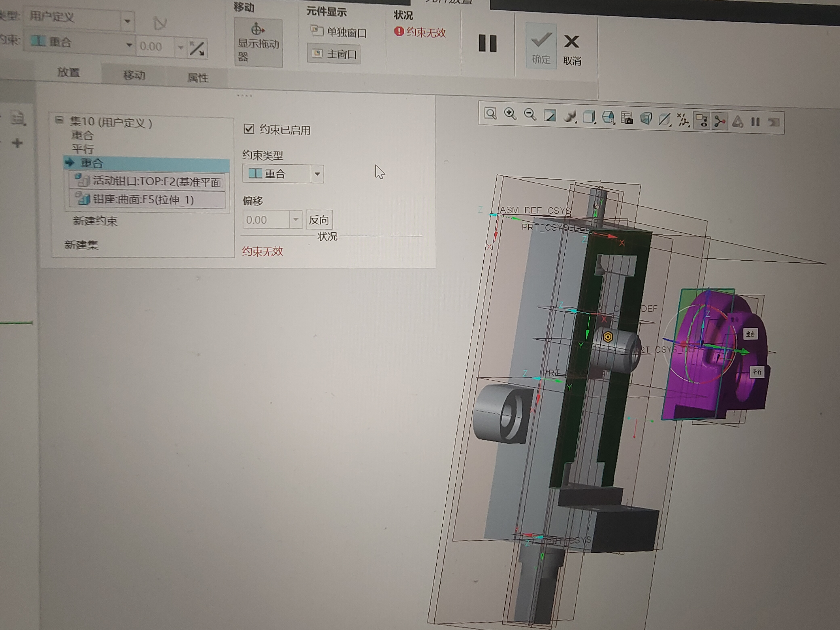Switch to the 属性 tab
Screen dimensions: 840x630
(197, 78)
